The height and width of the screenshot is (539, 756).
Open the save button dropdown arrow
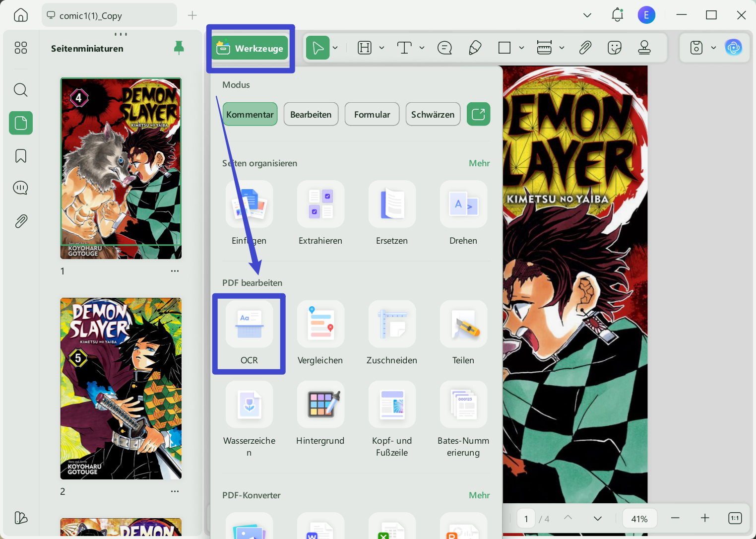coord(714,48)
